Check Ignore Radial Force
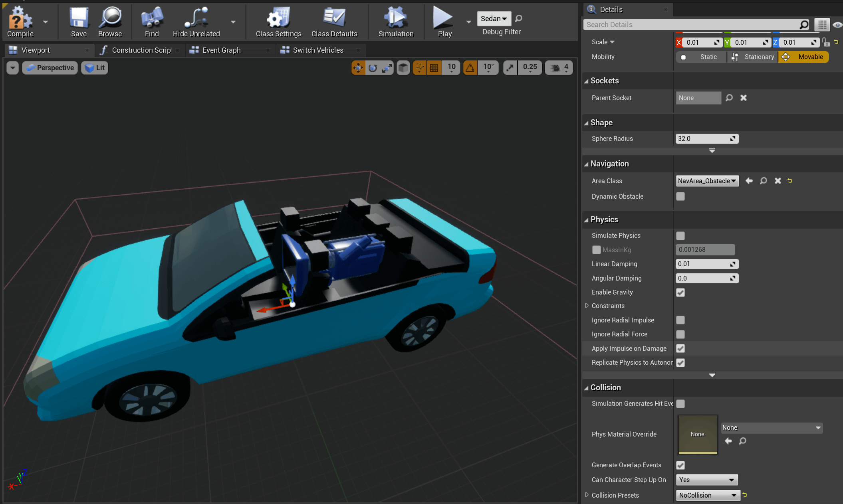 [x=680, y=334]
